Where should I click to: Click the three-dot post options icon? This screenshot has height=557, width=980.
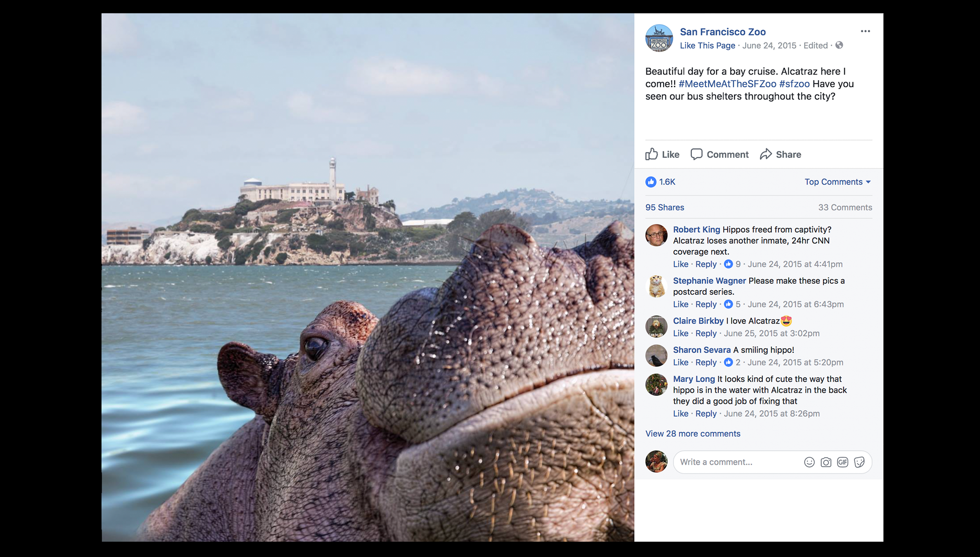click(x=865, y=31)
